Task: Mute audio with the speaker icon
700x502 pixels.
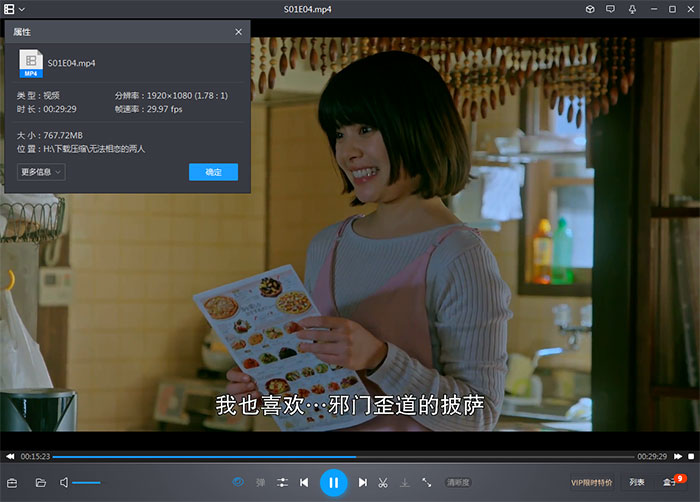Action: 64,482
